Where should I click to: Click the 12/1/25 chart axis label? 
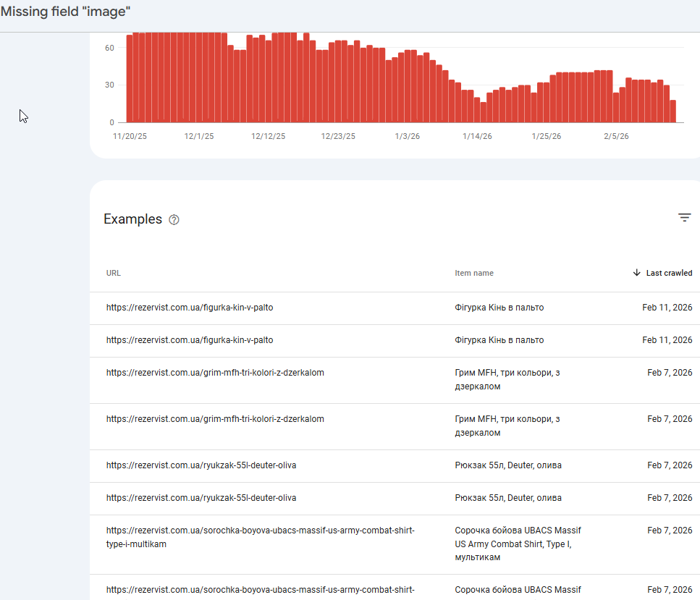[x=199, y=136]
